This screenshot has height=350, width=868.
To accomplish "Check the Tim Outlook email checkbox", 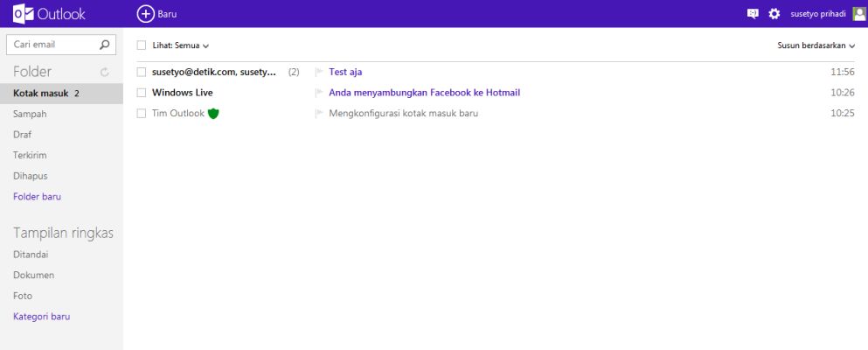I will click(142, 113).
